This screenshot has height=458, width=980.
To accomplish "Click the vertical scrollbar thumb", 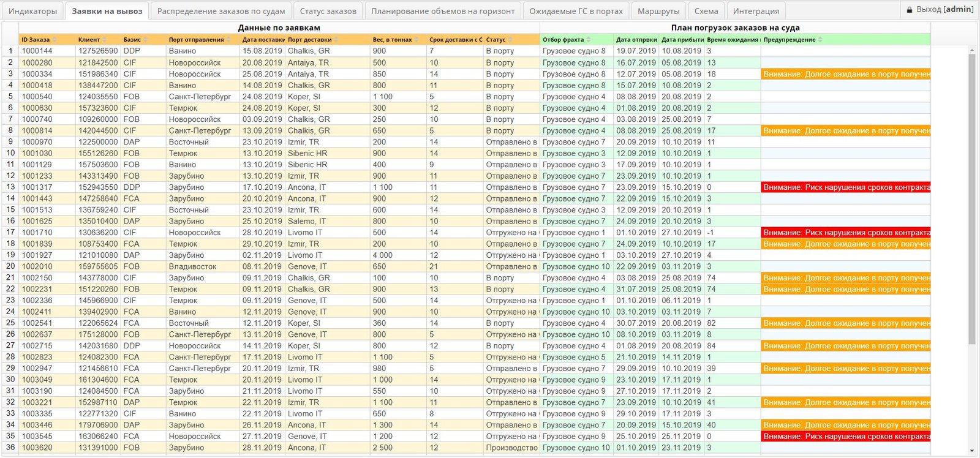I will 971,199.
